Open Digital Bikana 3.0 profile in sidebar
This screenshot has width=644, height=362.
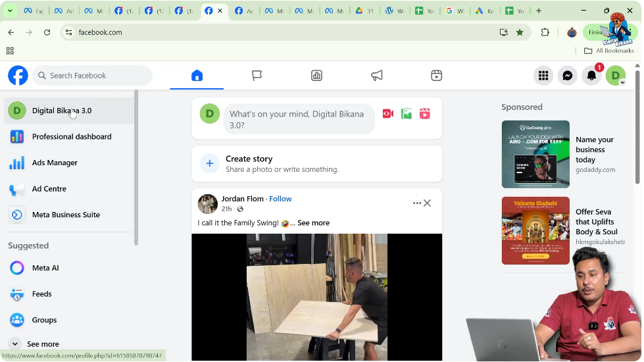(69, 111)
